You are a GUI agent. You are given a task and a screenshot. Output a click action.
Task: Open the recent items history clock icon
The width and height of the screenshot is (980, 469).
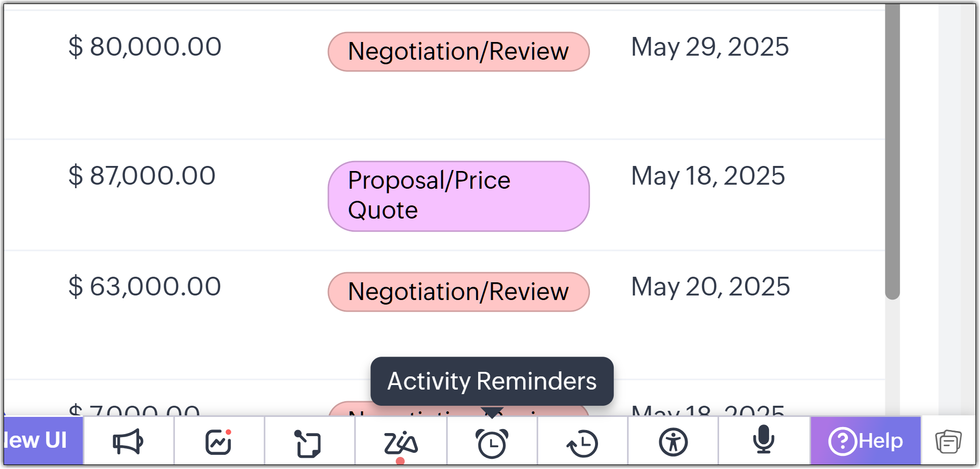[582, 443]
